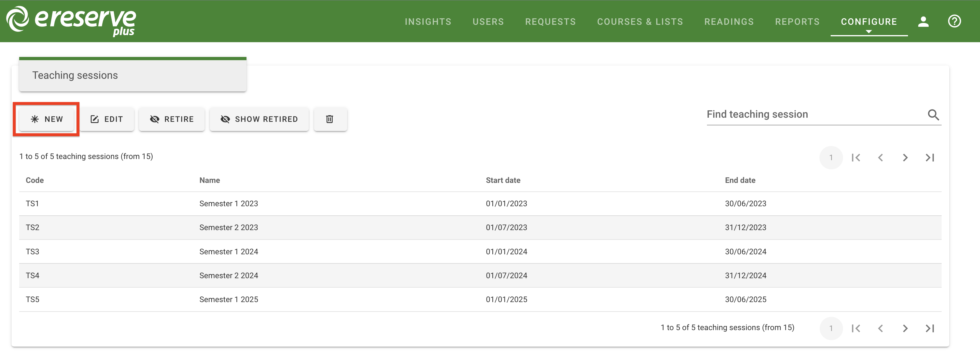Open the Reports menu
The height and width of the screenshot is (354, 980).
(797, 22)
